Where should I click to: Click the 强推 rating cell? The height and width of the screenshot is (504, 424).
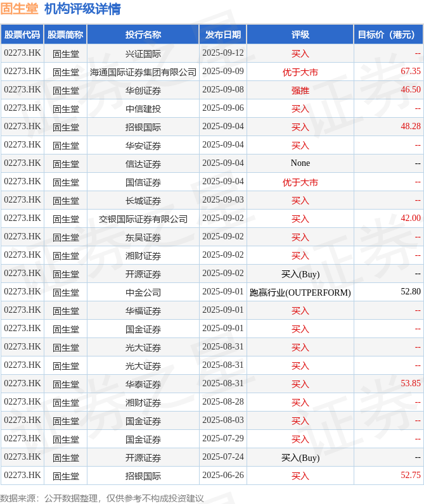click(x=300, y=91)
